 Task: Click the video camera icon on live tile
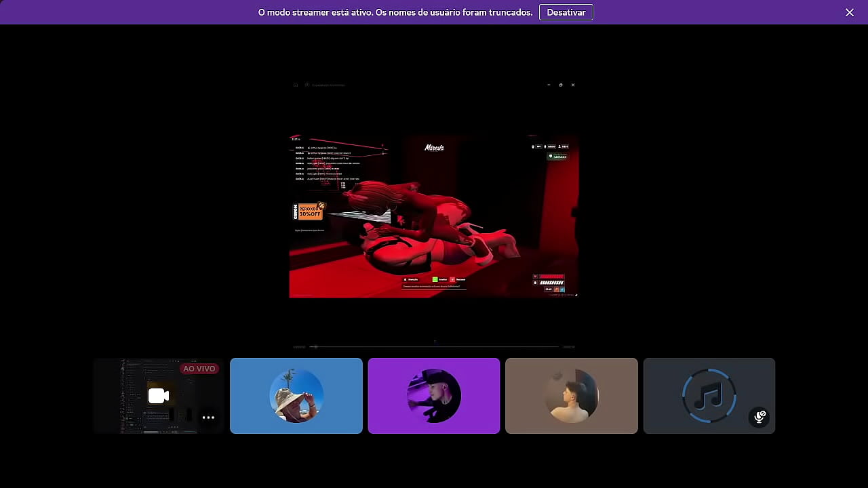[x=158, y=396]
